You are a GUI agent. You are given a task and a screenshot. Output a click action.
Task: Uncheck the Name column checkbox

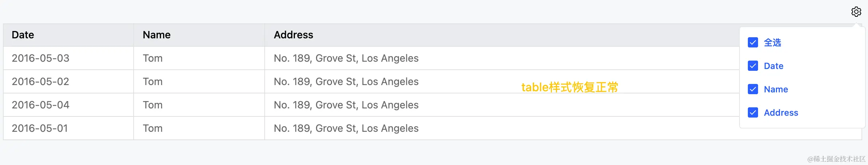tap(753, 89)
